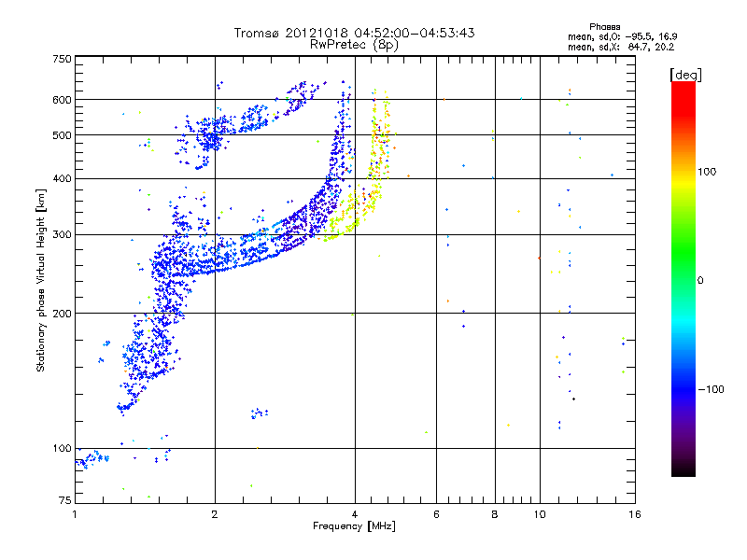This screenshot has width=747, height=560.
Task: Click the y-axis tick label '500'
Action: click(x=63, y=135)
